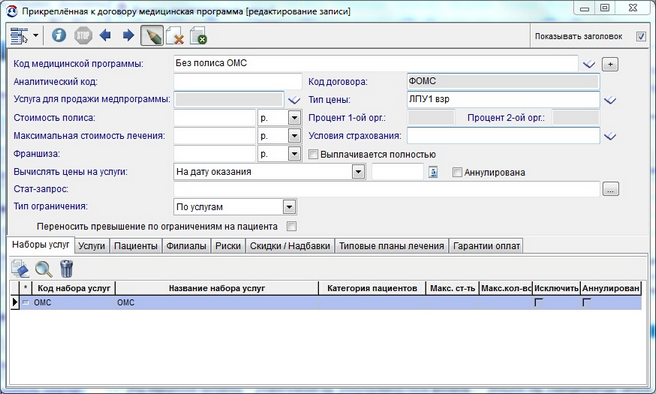Go to previous record with left arrow
Viewport: 656px width, 394px height.
[x=105, y=35]
